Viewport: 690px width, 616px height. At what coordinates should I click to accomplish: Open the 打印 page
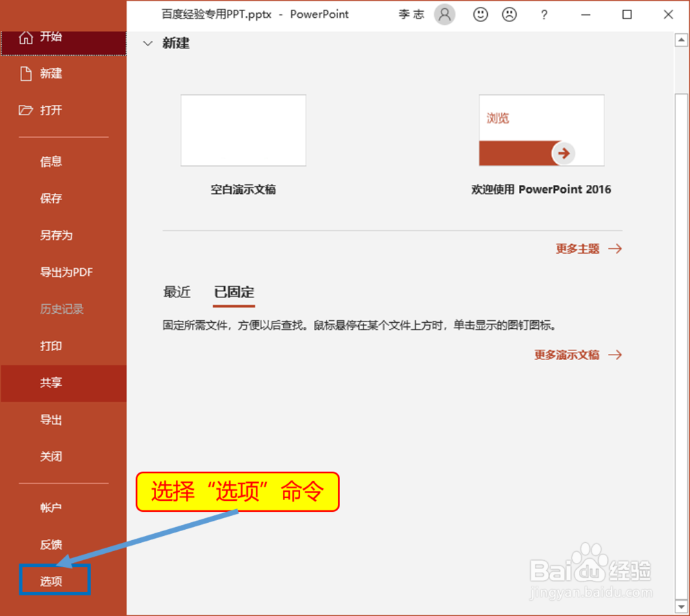[x=63, y=346]
